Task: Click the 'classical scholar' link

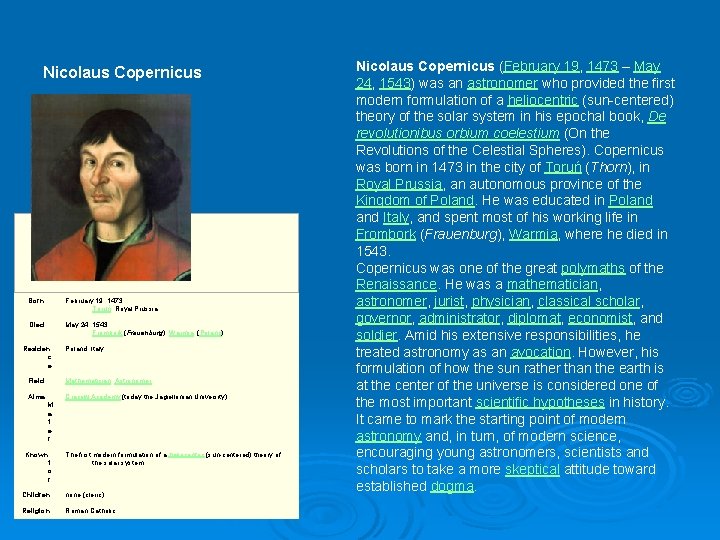Action: [589, 302]
